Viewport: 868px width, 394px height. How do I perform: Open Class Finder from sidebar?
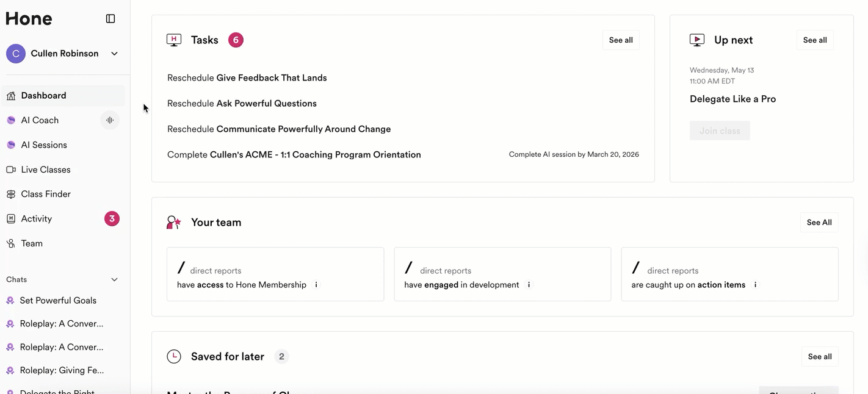coord(46,194)
